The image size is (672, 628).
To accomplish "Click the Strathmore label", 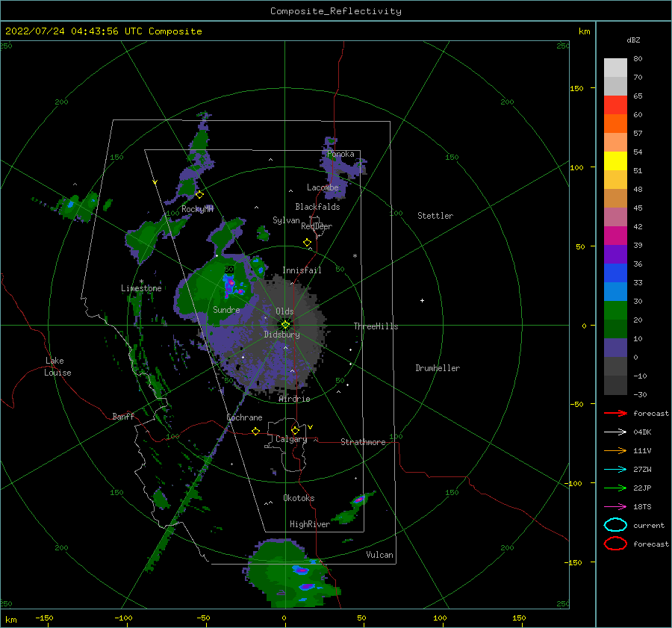I will coord(363,442).
